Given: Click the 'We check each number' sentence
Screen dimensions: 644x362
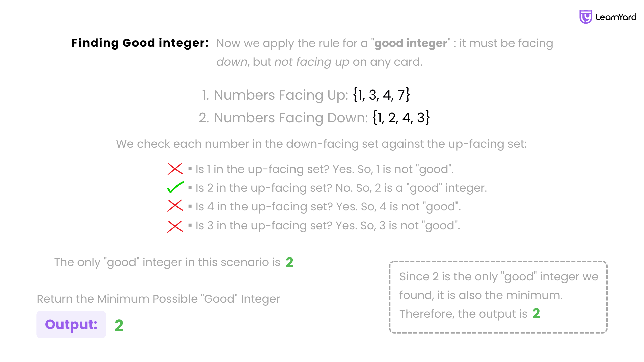Looking at the screenshot, I should [321, 144].
